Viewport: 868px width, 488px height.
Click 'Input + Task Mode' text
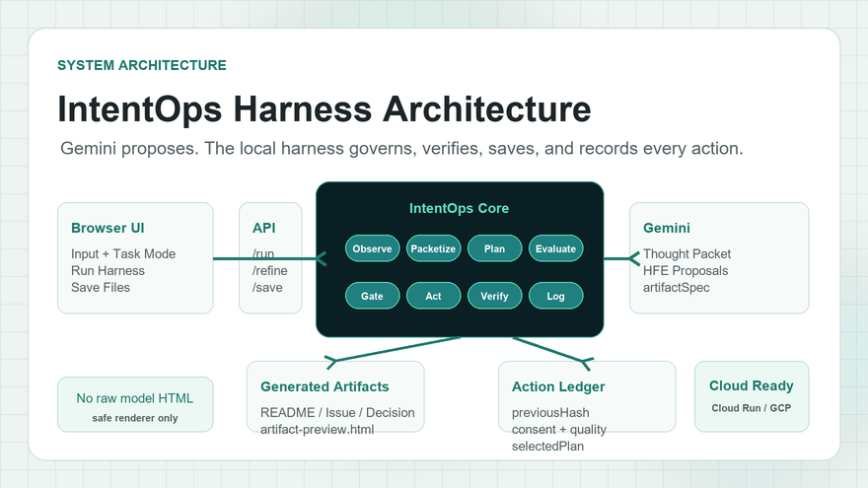tap(123, 253)
